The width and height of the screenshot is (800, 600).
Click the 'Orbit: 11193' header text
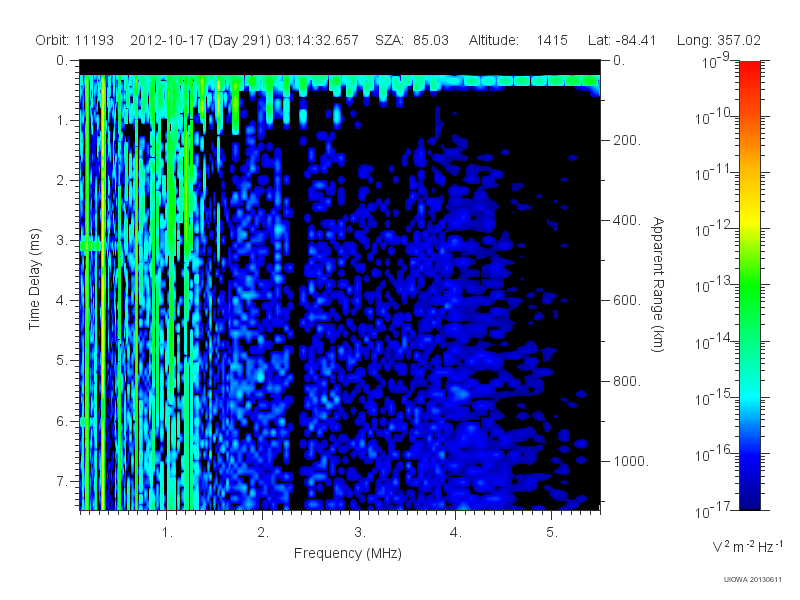pos(74,40)
